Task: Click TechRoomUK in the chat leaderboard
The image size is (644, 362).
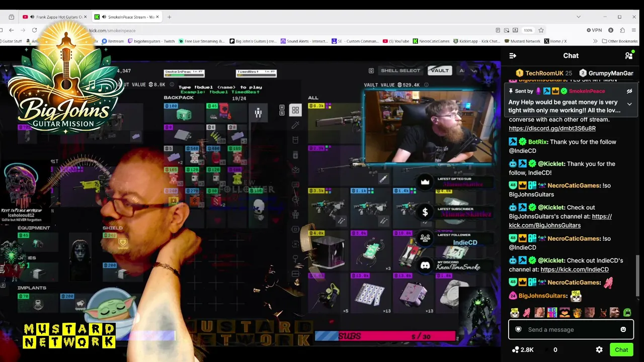Action: (544, 73)
